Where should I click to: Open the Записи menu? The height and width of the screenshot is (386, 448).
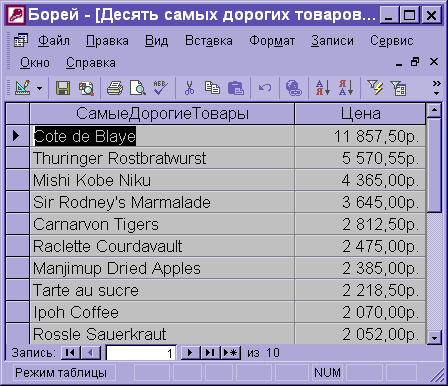(x=332, y=41)
